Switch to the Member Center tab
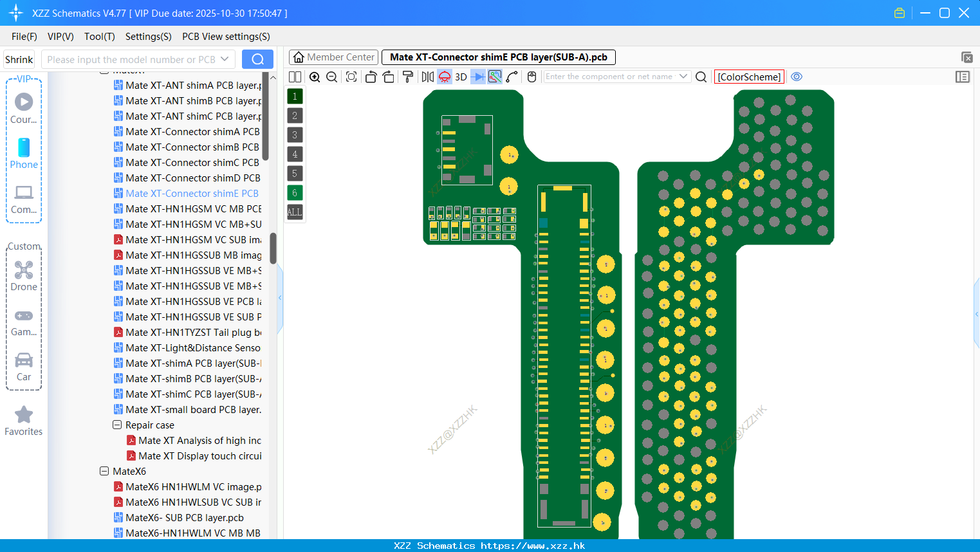The width and height of the screenshot is (980, 552). (x=333, y=57)
